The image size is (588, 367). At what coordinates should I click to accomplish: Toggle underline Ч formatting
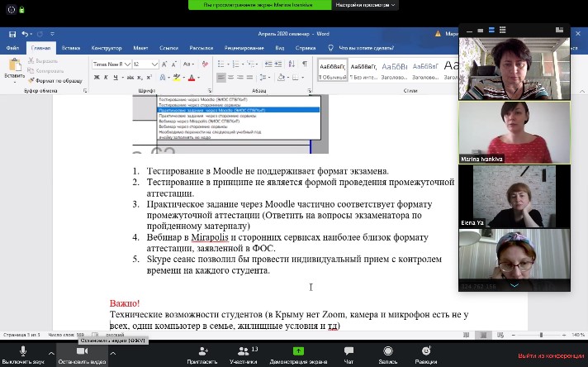pyautogui.click(x=116, y=78)
